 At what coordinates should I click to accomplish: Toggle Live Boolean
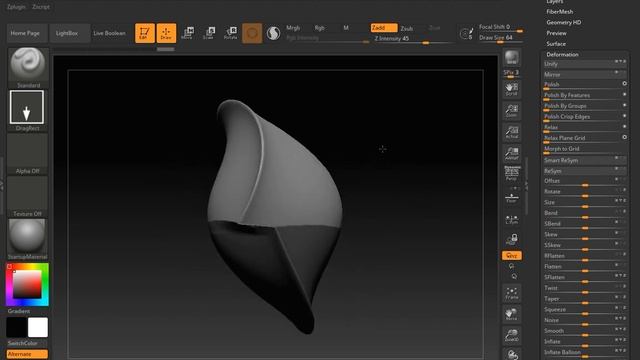tap(109, 33)
